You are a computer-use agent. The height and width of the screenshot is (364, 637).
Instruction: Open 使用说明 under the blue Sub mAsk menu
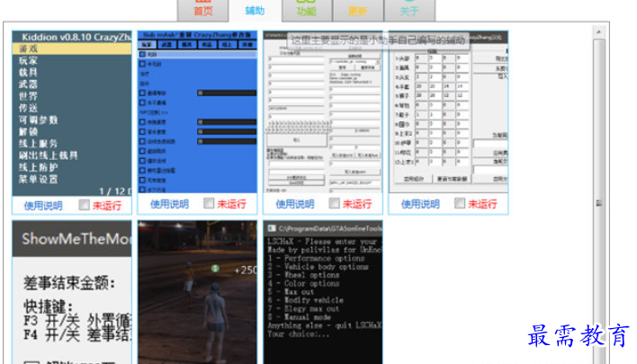pos(169,204)
